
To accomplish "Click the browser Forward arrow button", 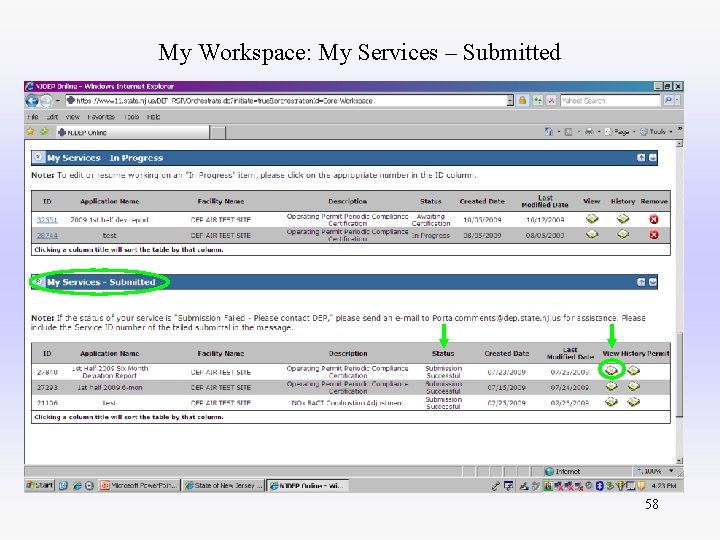I will click(46, 101).
